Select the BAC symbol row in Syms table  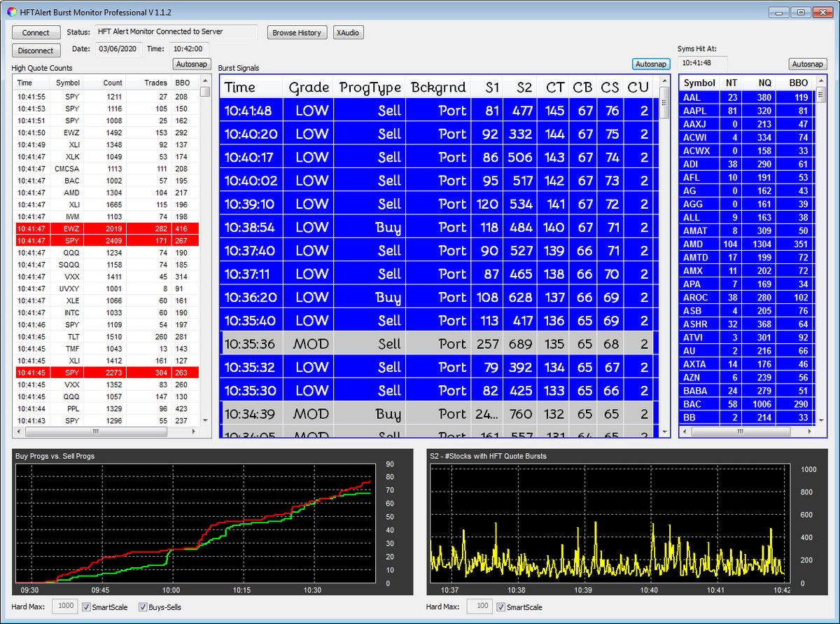748,404
